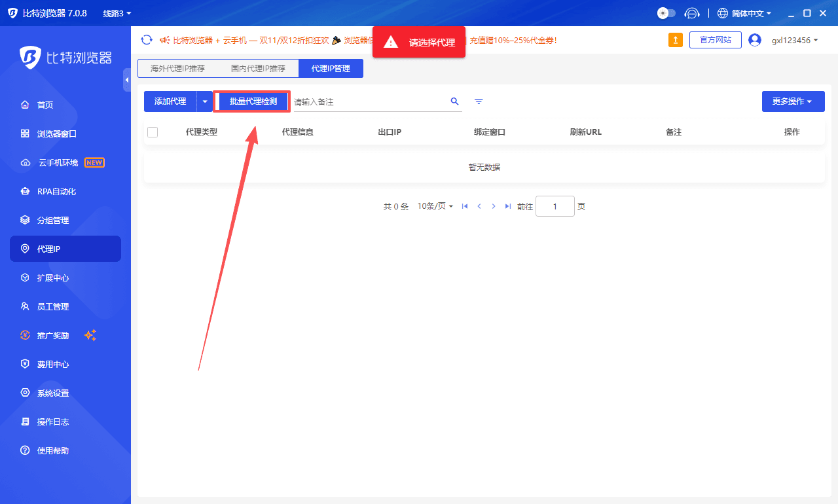Screen dimensions: 838x504
Task: Click the orange upload icon in the top bar
Action: point(675,39)
